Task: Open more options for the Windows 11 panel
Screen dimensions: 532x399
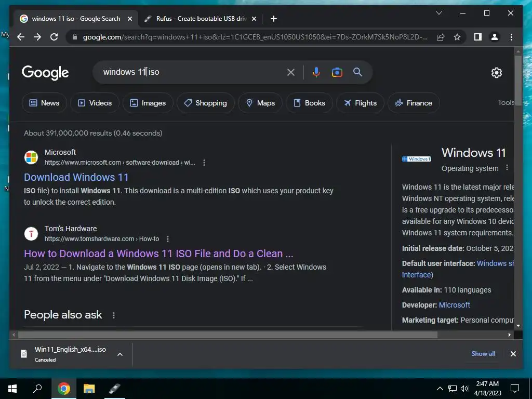Action: 507,168
